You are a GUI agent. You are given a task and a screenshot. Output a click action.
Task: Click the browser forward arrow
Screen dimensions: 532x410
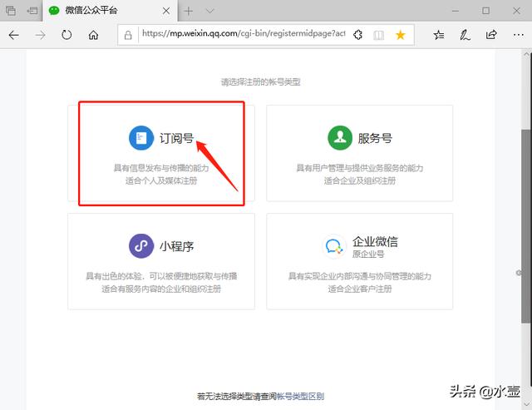(x=41, y=35)
